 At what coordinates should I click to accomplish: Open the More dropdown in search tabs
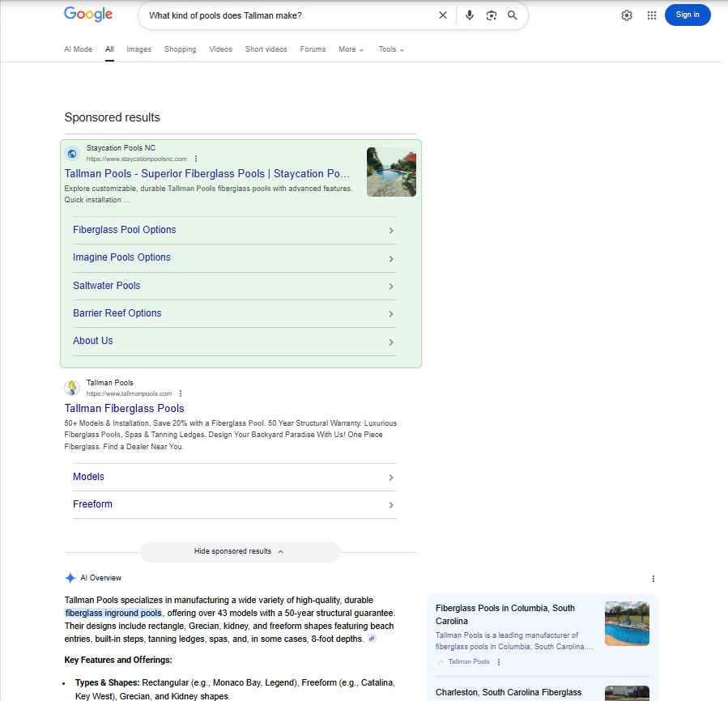pos(351,49)
